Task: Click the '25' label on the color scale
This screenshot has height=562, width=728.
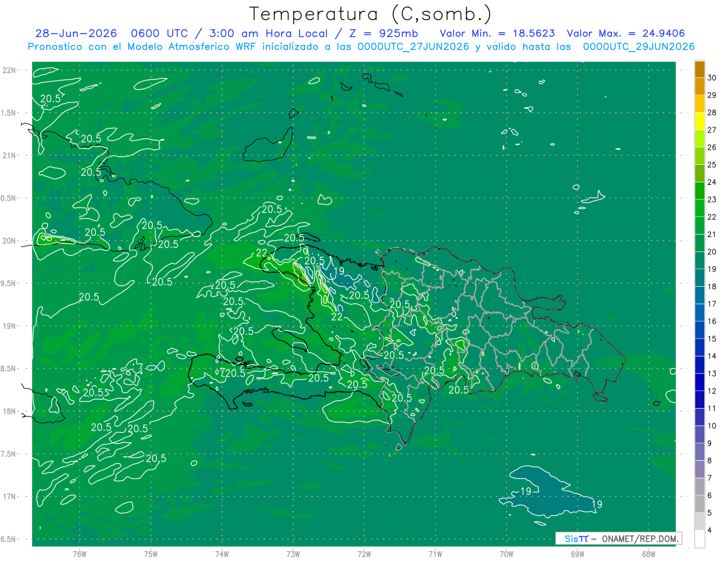Action: (712, 164)
